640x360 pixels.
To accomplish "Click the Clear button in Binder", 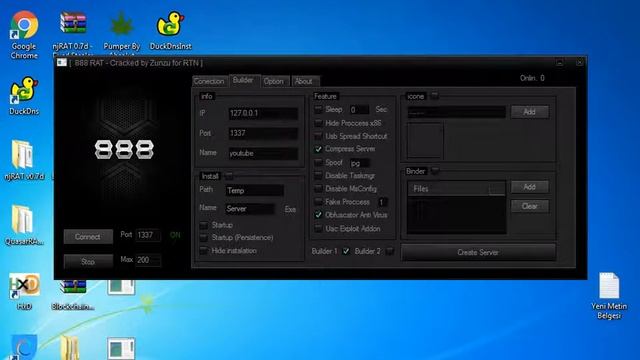I will tap(529, 206).
